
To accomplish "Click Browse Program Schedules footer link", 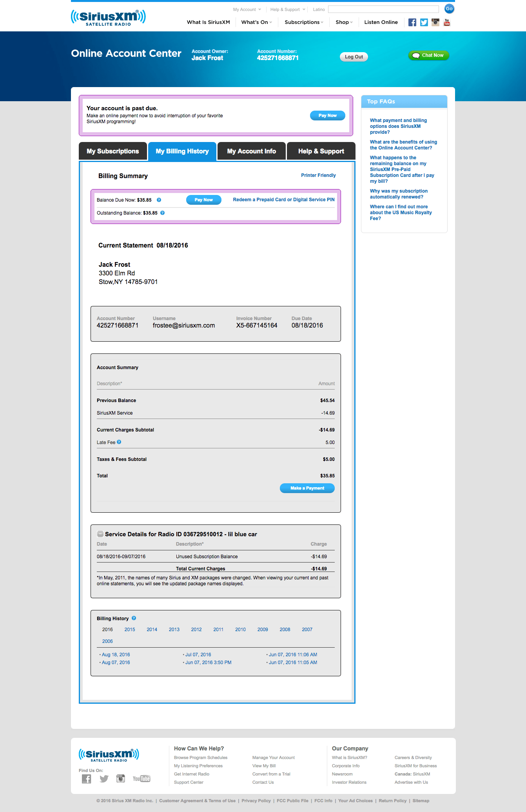I will click(x=201, y=757).
